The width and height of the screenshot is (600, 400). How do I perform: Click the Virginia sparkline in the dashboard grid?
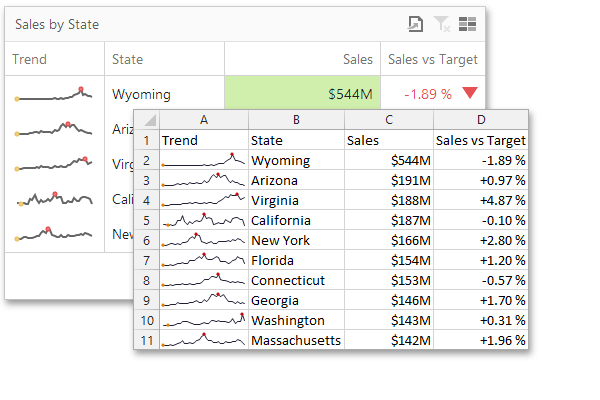pyautogui.click(x=54, y=163)
